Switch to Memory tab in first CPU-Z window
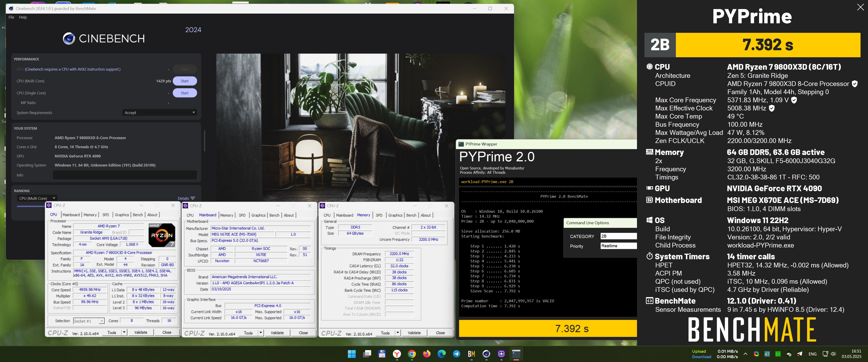 [90, 215]
